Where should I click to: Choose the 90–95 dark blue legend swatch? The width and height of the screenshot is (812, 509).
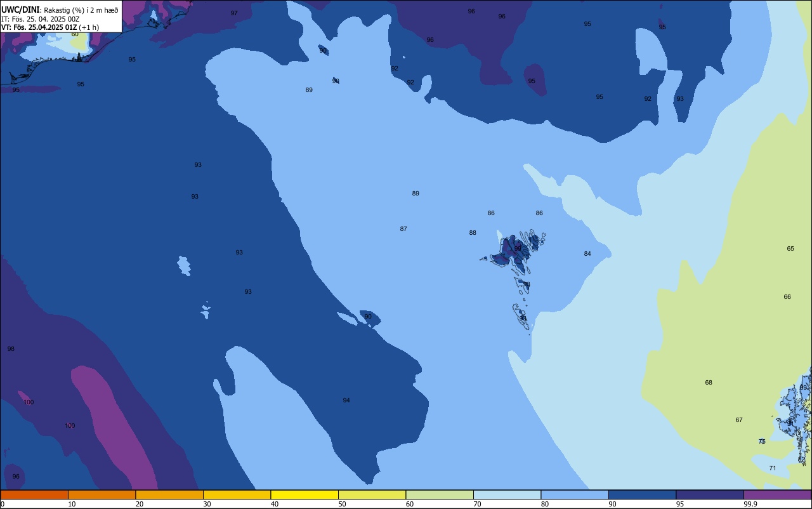coord(642,494)
